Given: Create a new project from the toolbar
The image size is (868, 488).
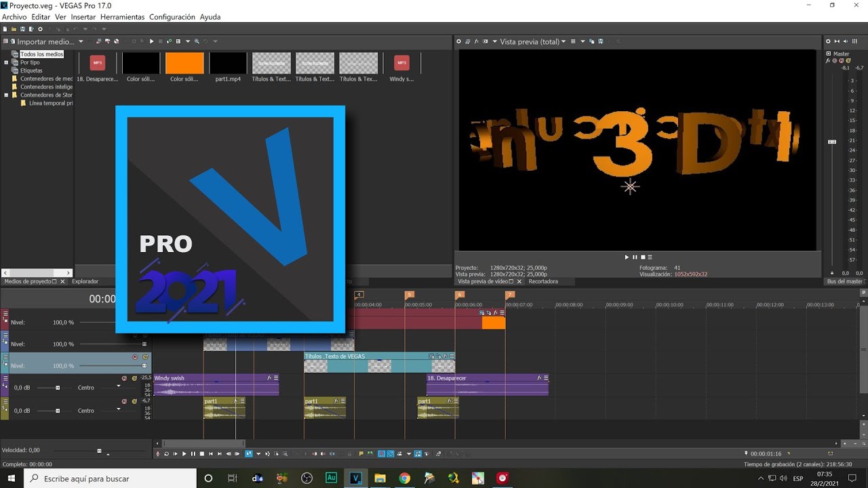Looking at the screenshot, I should click(x=5, y=29).
